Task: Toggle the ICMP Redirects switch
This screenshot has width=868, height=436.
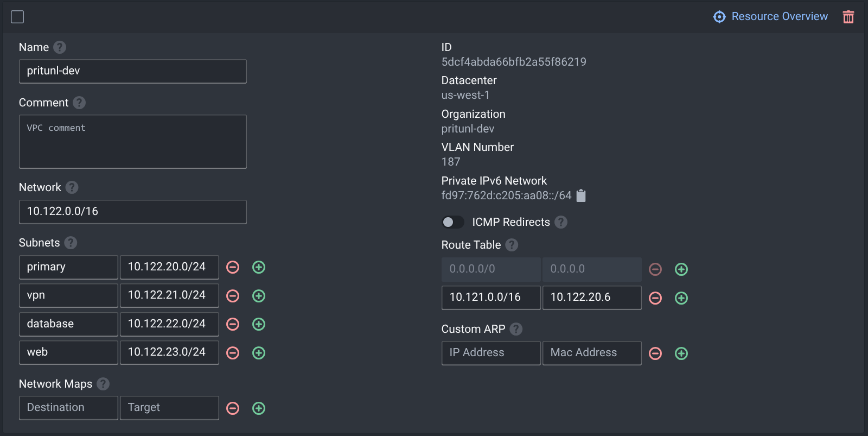Action: pyautogui.click(x=452, y=222)
